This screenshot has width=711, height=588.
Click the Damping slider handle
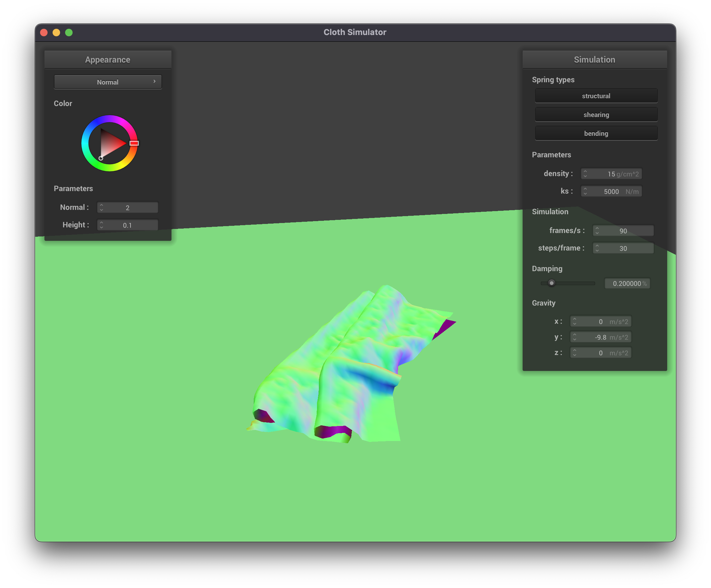click(x=551, y=283)
